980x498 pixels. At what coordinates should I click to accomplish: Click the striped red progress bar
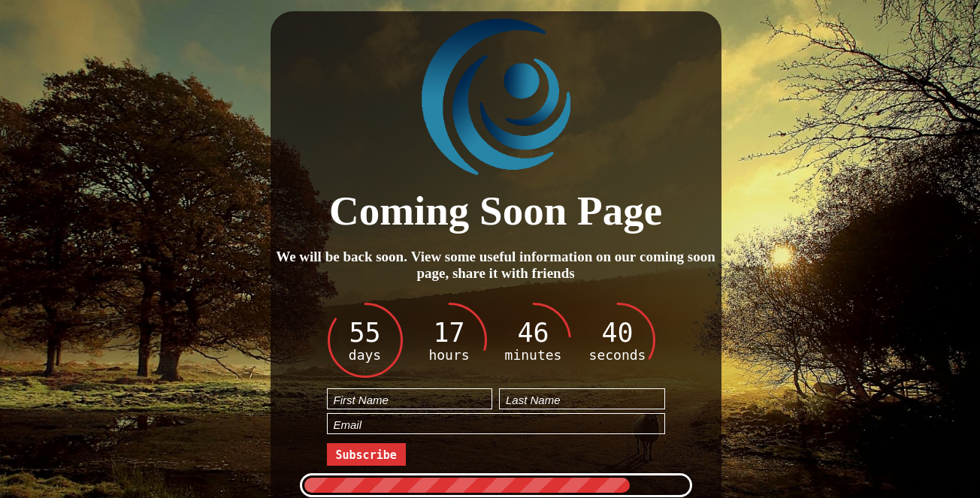pos(496,485)
